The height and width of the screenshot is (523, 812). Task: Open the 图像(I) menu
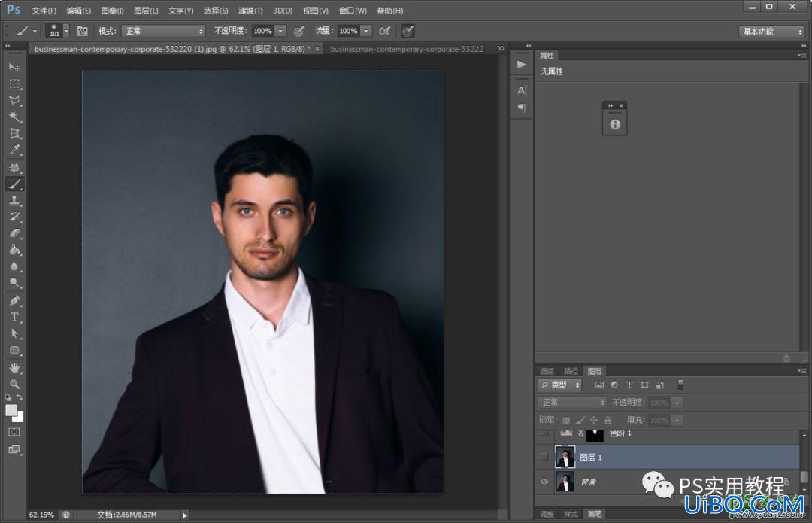112,11
